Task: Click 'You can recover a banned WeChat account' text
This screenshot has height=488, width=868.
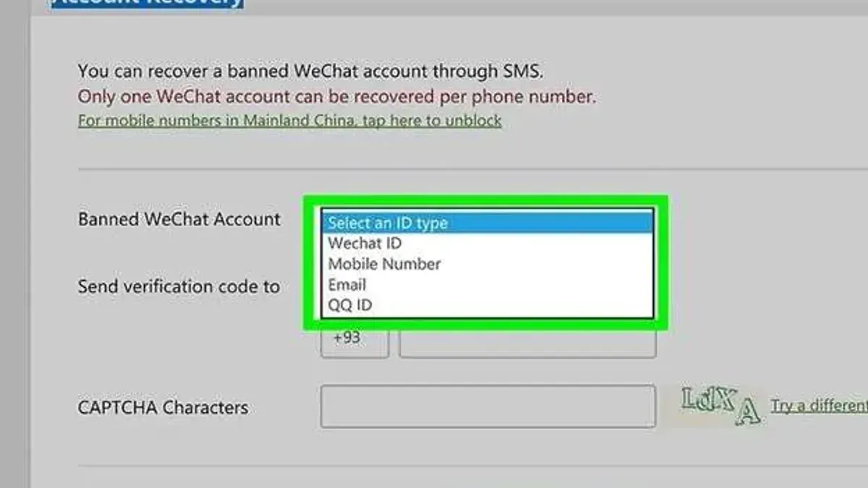Action: click(x=310, y=72)
